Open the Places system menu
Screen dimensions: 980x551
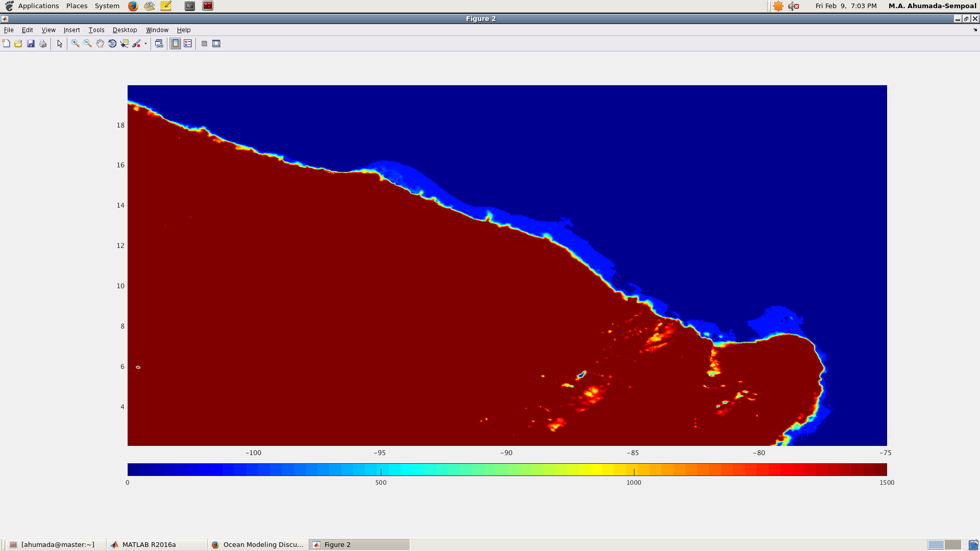(x=77, y=6)
